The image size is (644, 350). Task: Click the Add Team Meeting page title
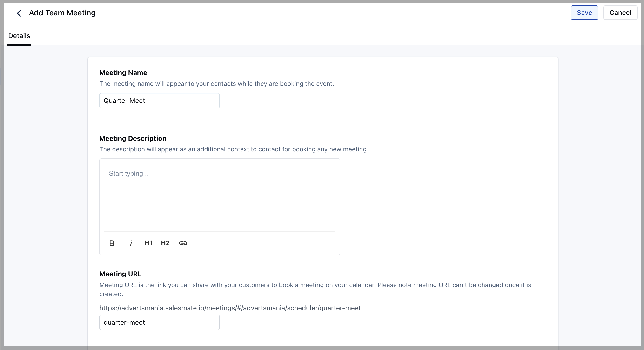coord(62,13)
